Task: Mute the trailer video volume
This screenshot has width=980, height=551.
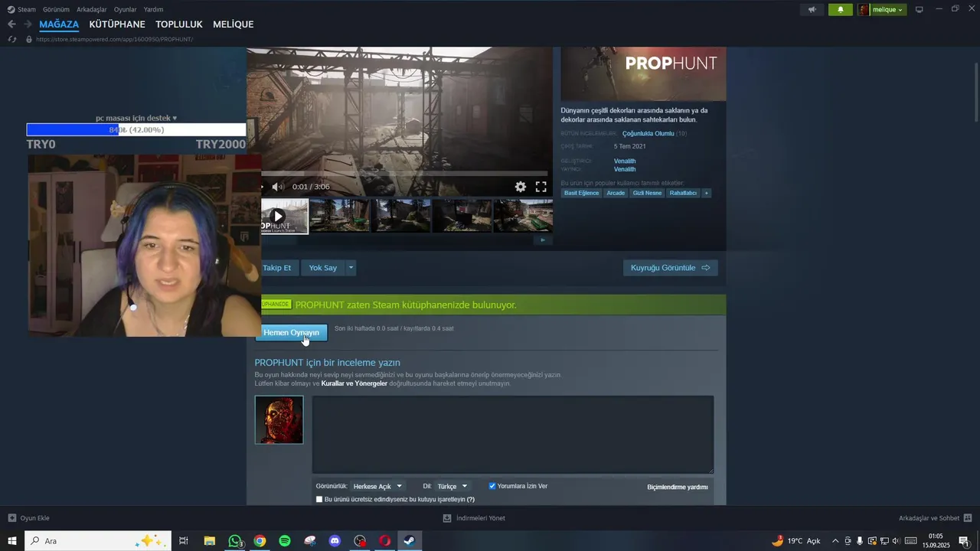Action: 277,187
